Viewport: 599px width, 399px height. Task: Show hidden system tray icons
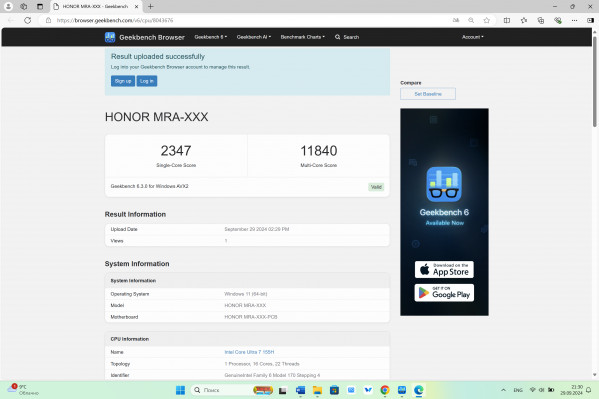pos(503,390)
